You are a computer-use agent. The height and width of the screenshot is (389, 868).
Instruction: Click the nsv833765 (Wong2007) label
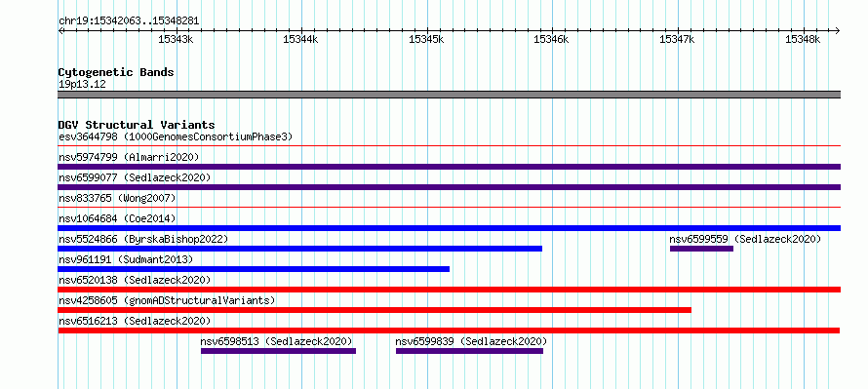coord(117,198)
